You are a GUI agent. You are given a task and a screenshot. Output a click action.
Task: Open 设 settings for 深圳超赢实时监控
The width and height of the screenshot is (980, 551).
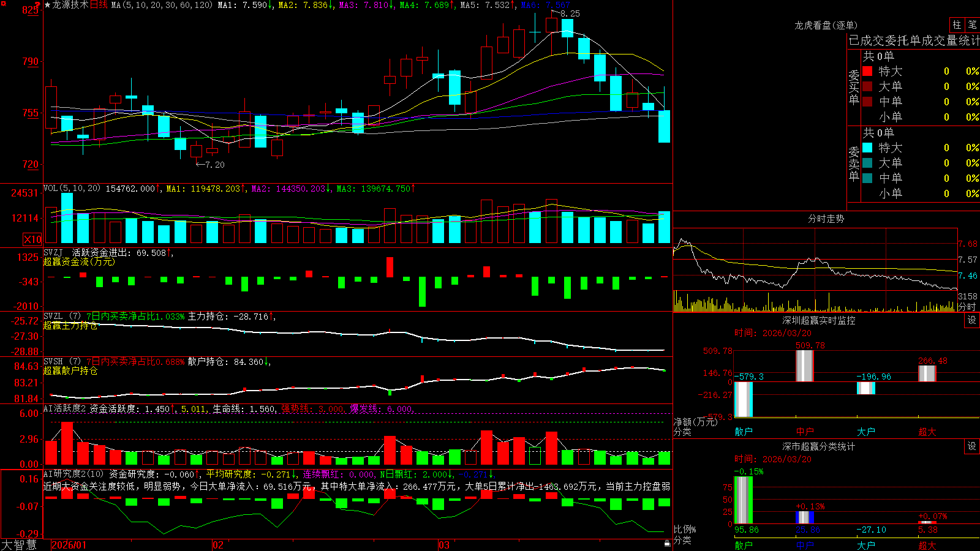click(972, 320)
